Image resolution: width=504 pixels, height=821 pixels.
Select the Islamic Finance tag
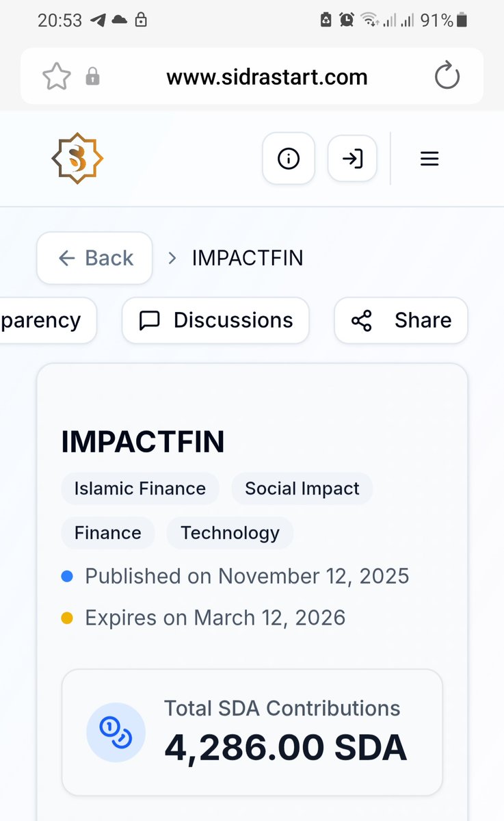(x=140, y=488)
